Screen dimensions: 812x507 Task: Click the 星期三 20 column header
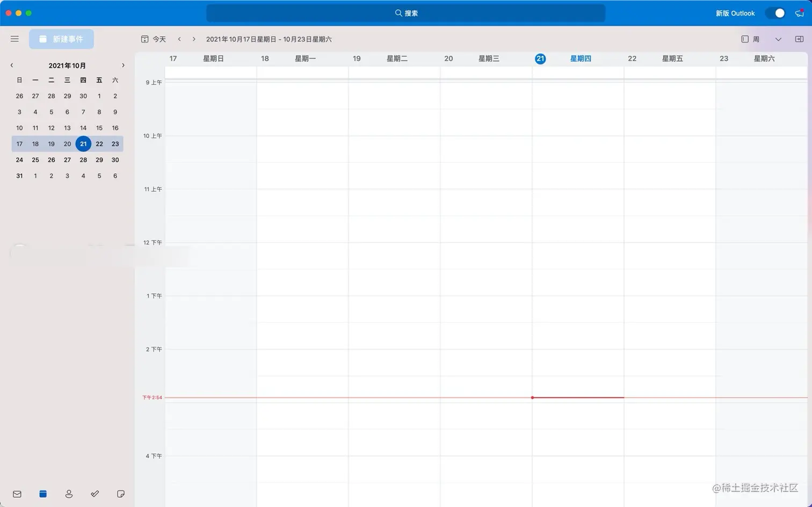487,59
